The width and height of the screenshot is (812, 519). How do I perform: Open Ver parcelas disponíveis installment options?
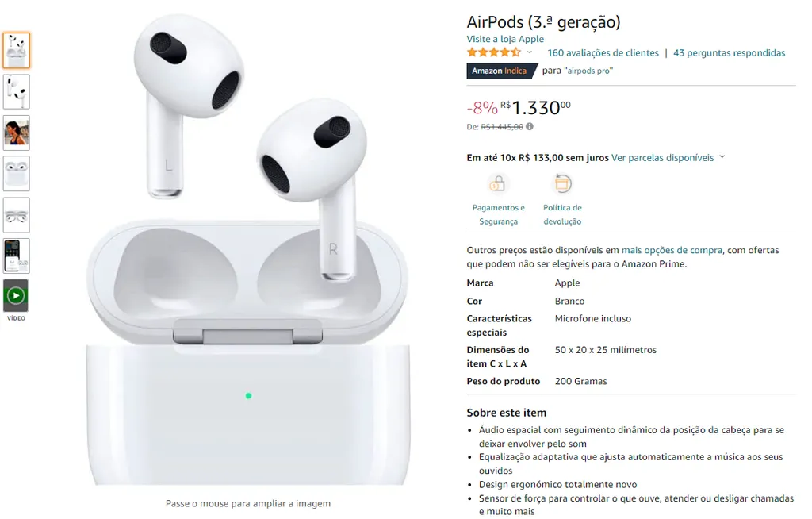coord(662,158)
